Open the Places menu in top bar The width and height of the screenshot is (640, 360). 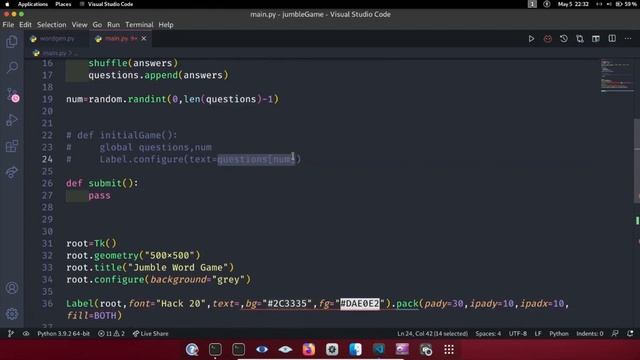(x=63, y=4)
